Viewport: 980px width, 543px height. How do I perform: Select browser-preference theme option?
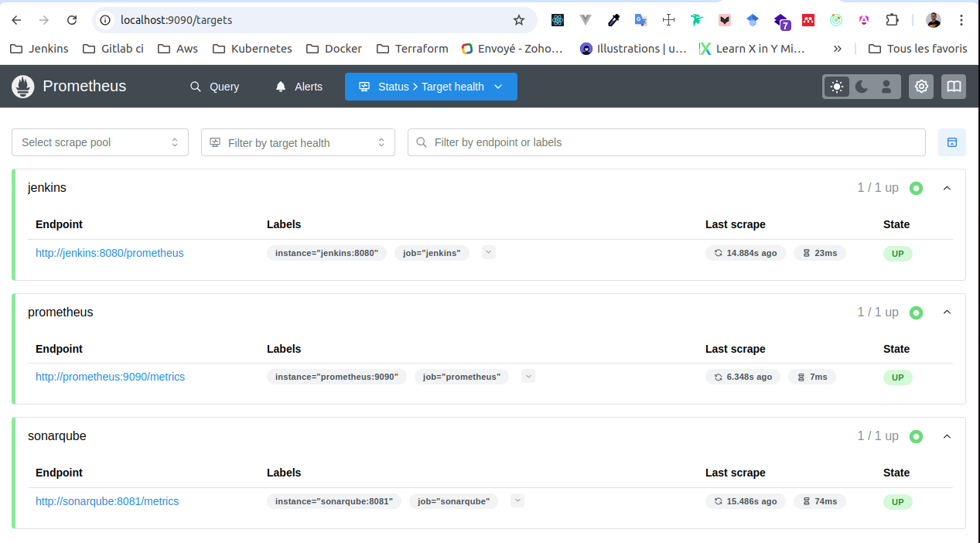tap(886, 87)
